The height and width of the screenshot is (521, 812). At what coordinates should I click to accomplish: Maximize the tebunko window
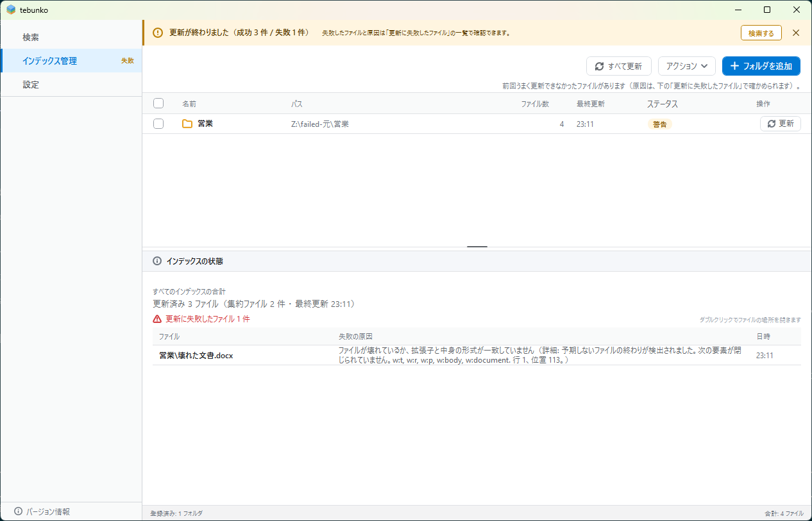767,10
